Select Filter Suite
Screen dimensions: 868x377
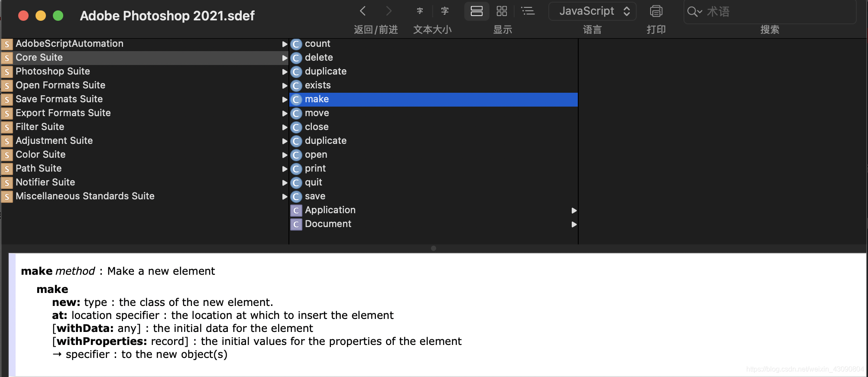145,127
